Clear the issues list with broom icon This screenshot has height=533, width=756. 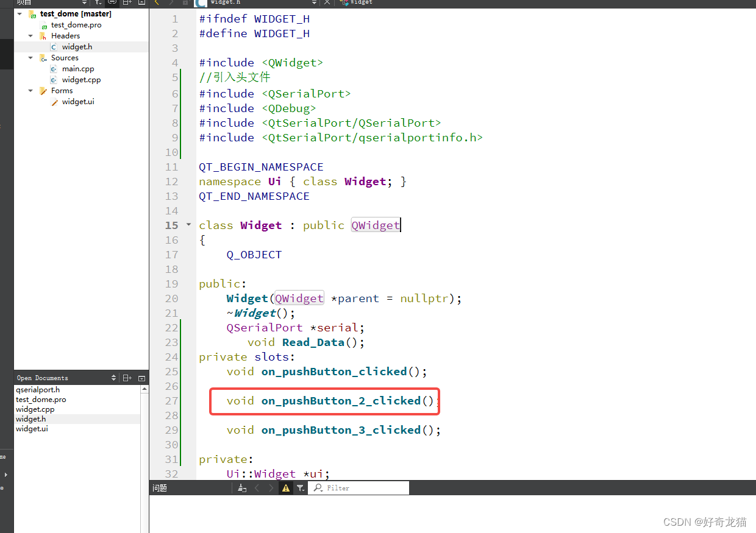pyautogui.click(x=242, y=488)
